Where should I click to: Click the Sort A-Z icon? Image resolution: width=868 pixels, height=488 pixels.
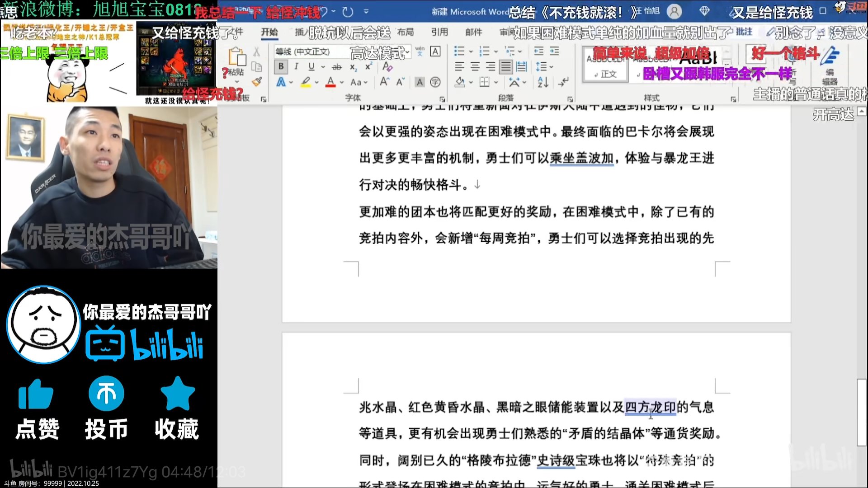(543, 82)
